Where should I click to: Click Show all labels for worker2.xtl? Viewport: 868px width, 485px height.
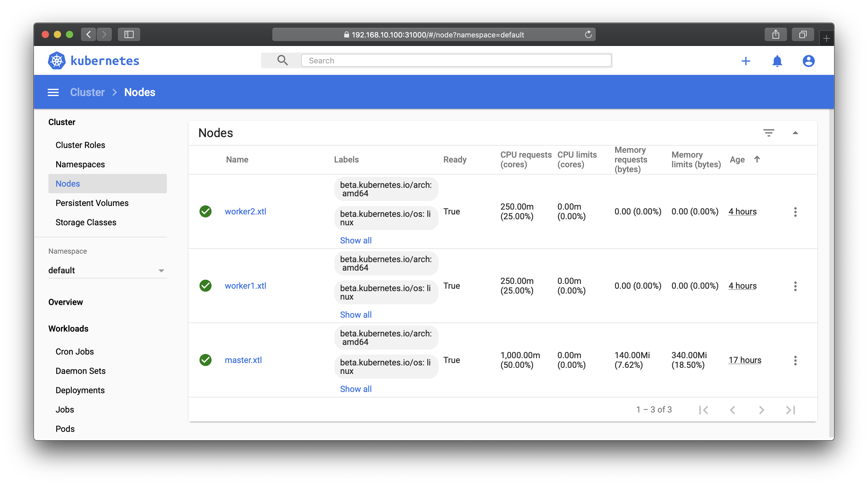pyautogui.click(x=355, y=240)
